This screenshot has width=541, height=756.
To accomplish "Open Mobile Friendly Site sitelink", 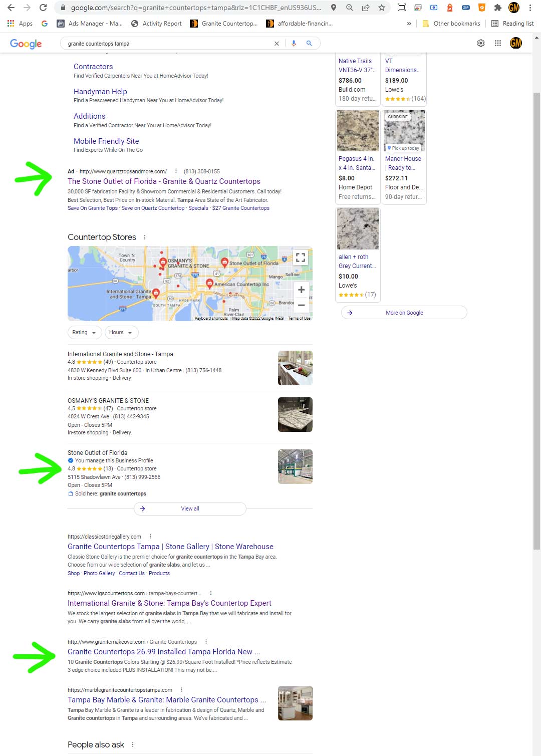I will point(106,141).
